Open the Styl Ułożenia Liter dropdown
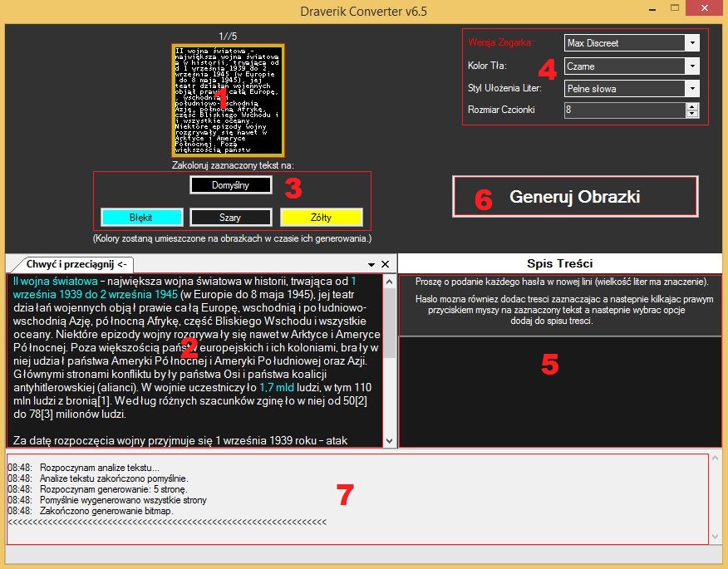 click(691, 88)
